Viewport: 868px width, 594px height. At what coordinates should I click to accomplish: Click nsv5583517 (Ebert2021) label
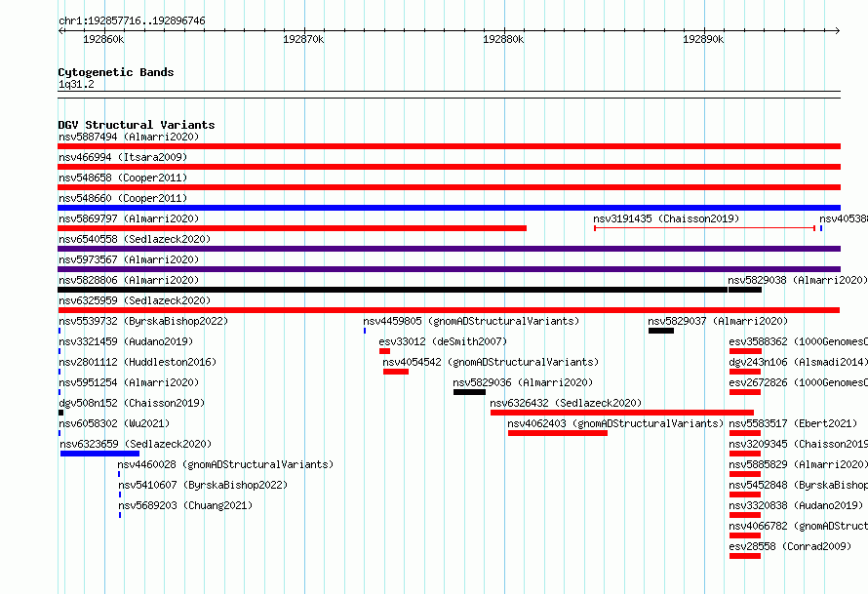[793, 423]
